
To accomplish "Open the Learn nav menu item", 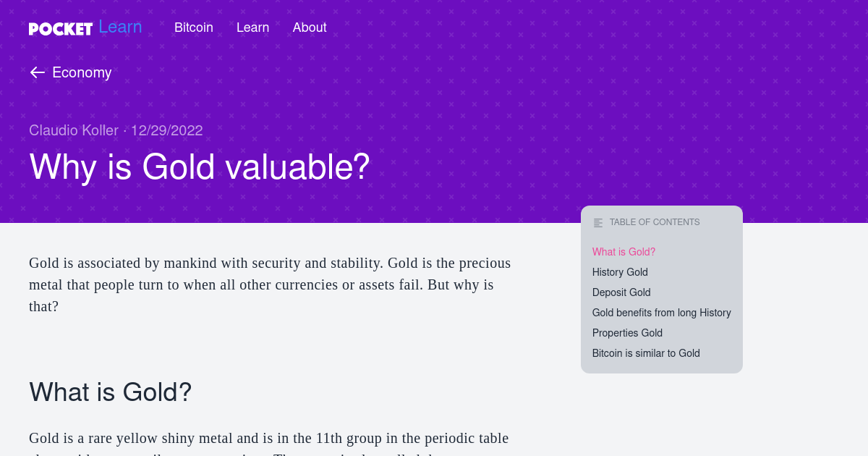I will point(252,28).
